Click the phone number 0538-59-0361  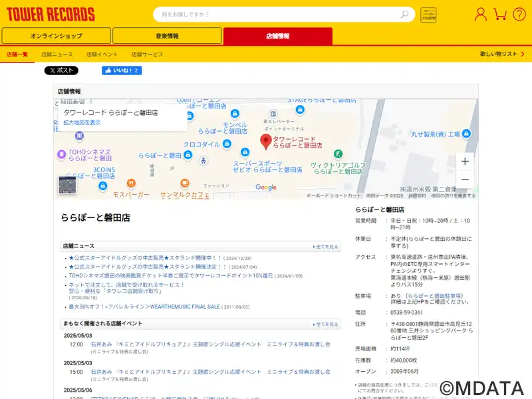[x=406, y=313]
